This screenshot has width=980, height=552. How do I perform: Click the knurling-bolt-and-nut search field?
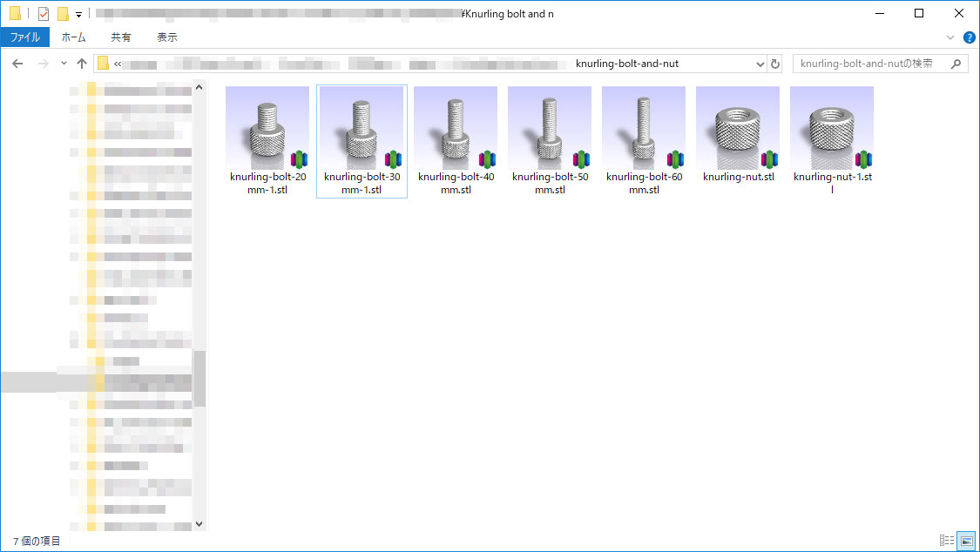pos(871,64)
